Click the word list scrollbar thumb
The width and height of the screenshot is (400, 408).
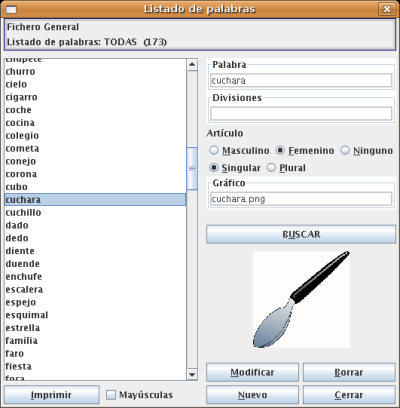[192, 168]
